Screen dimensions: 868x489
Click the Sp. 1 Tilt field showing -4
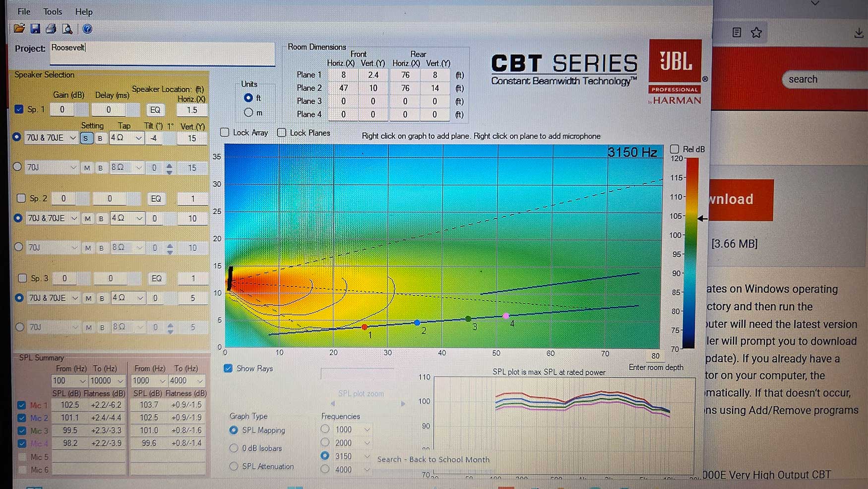click(154, 138)
